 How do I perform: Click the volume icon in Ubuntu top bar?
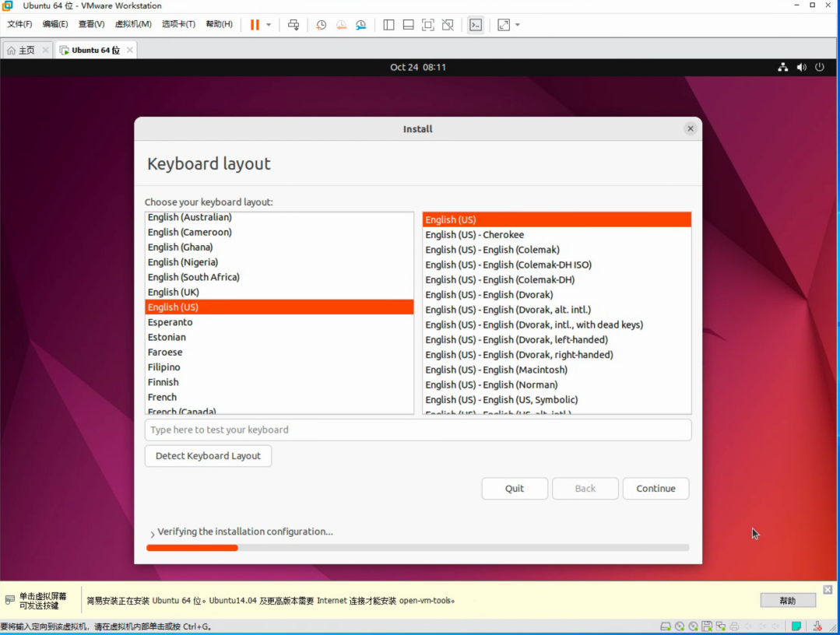tap(801, 67)
